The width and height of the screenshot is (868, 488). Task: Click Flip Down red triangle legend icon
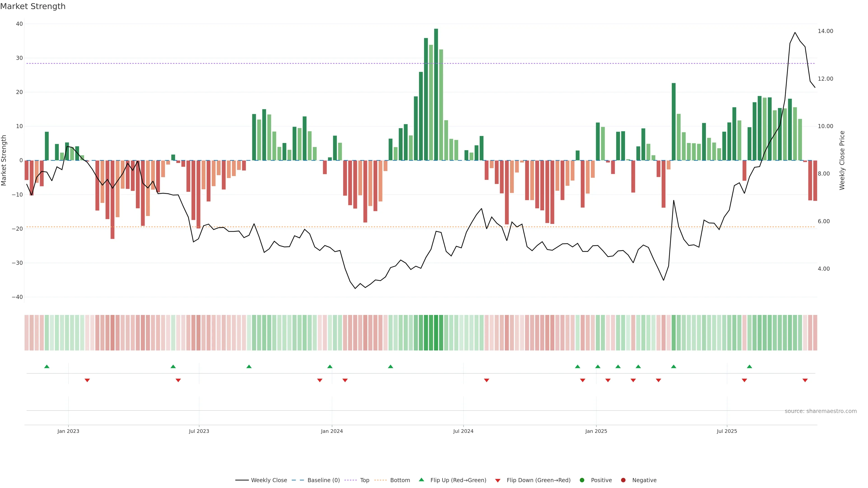coord(498,481)
